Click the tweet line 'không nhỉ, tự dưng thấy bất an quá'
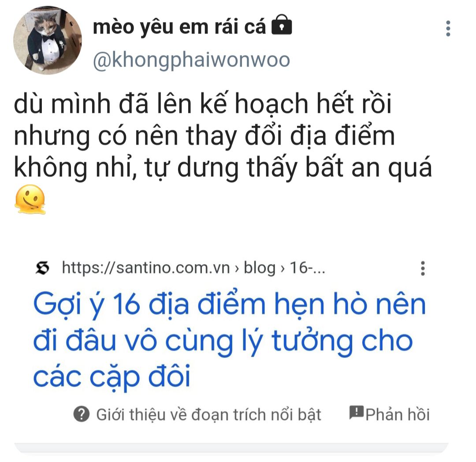The width and height of the screenshot is (476, 462). click(223, 167)
